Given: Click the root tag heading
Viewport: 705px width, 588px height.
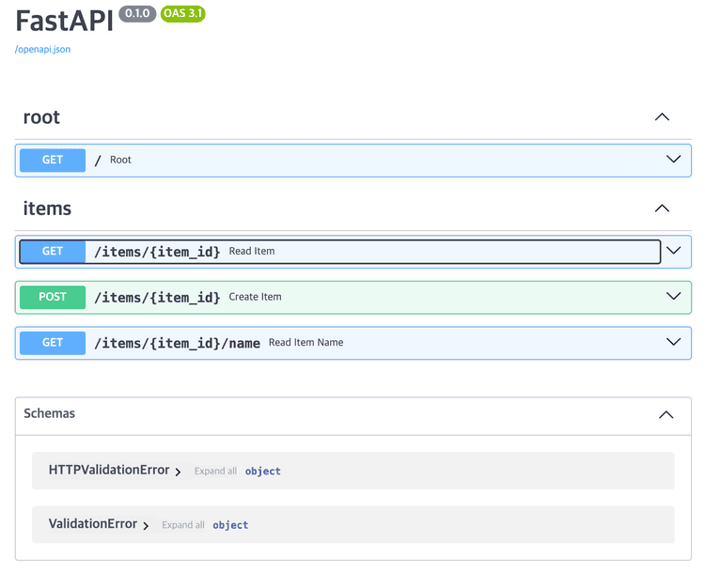Looking at the screenshot, I should 41,117.
